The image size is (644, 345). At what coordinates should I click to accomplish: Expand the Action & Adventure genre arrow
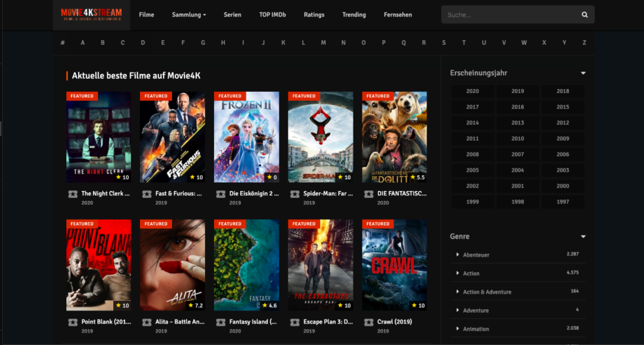point(458,292)
